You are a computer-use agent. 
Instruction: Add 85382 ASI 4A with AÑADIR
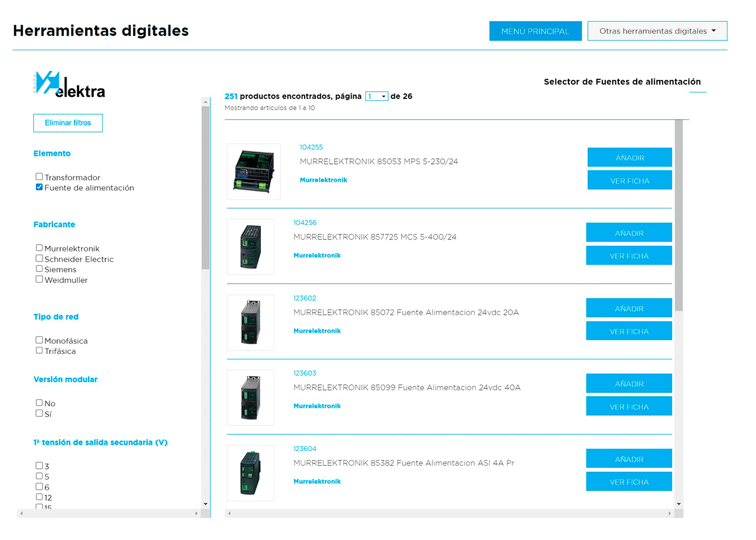tap(629, 458)
